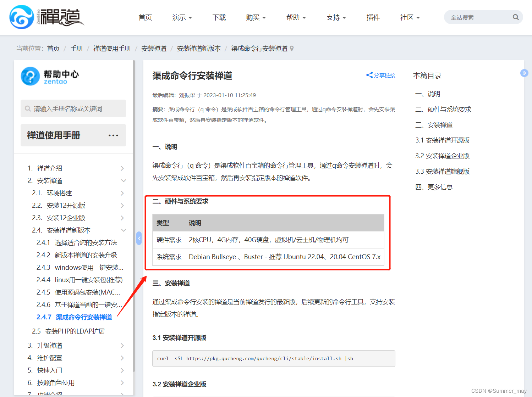
Task: Expand the 按照角色使用 chapter chevron
Action: 122,383
